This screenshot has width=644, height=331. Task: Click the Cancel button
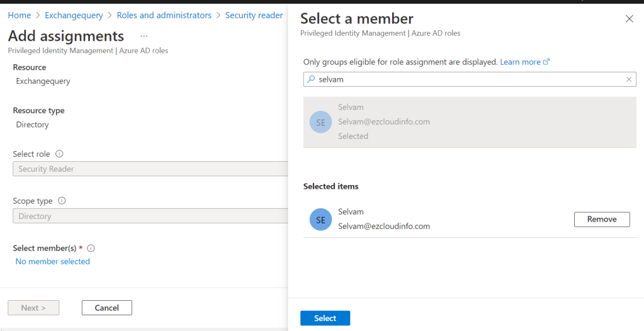[x=106, y=308]
